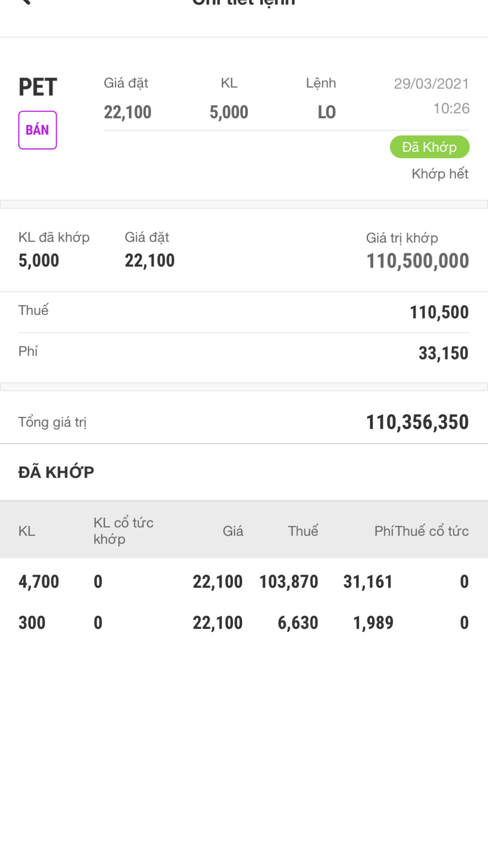Tap the green Đã Khớp status badge
The width and height of the screenshot is (488, 868).
click(x=429, y=147)
